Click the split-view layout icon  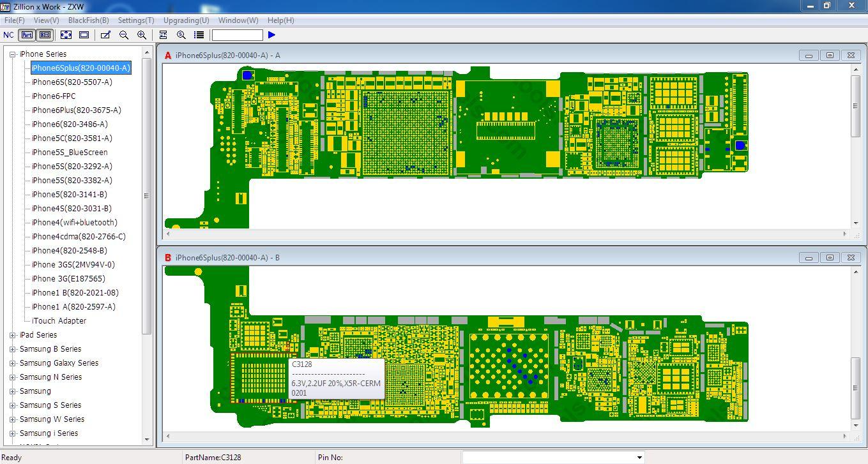click(164, 35)
